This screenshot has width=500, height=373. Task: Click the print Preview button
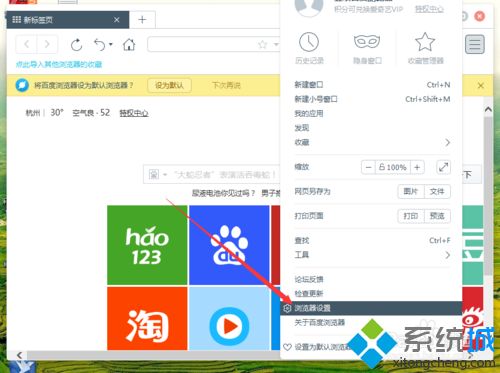click(437, 216)
